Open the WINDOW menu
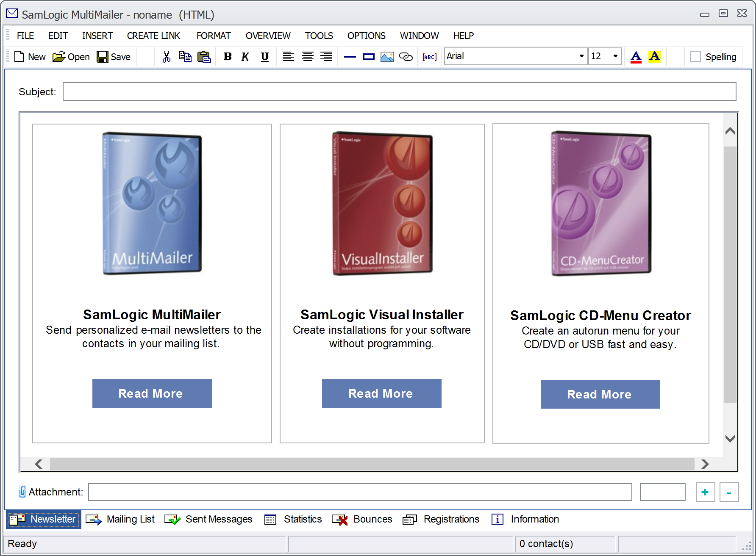The width and height of the screenshot is (756, 556). 420,36
